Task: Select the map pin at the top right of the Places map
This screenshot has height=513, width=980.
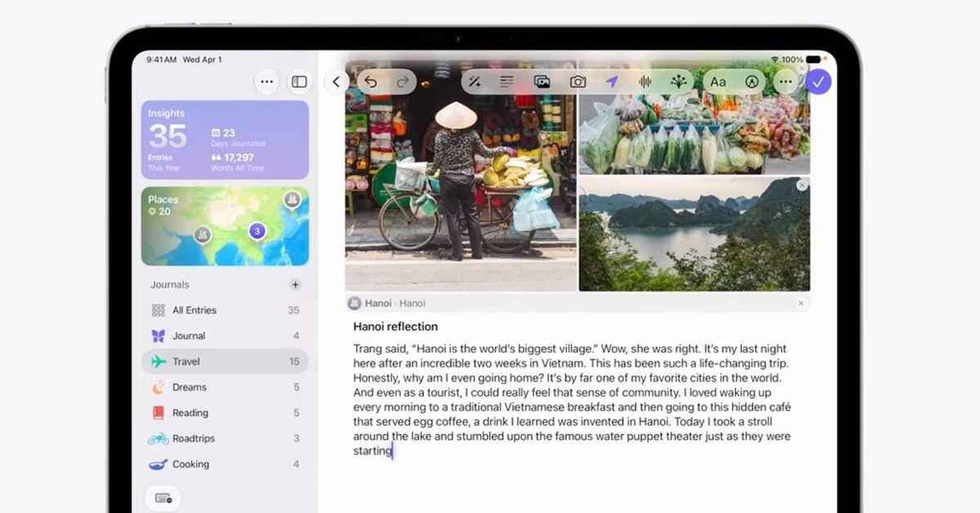Action: click(x=292, y=199)
